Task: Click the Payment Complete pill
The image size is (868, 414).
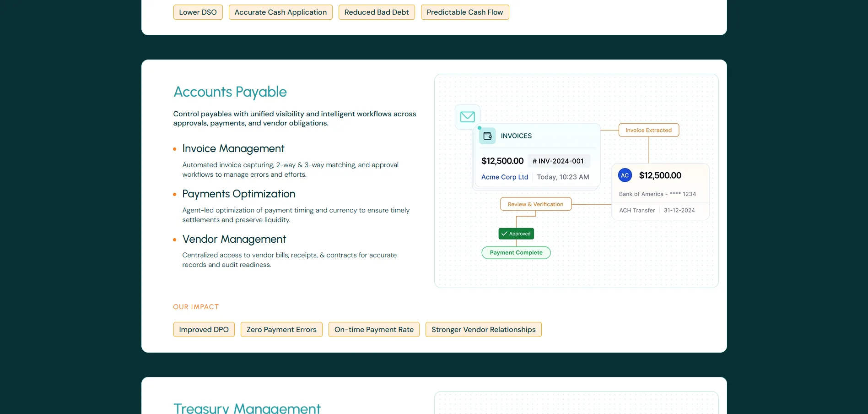Action: click(x=516, y=253)
